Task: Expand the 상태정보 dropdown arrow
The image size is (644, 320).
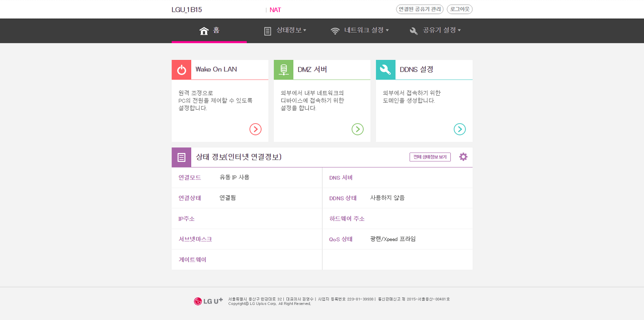Action: (x=305, y=31)
